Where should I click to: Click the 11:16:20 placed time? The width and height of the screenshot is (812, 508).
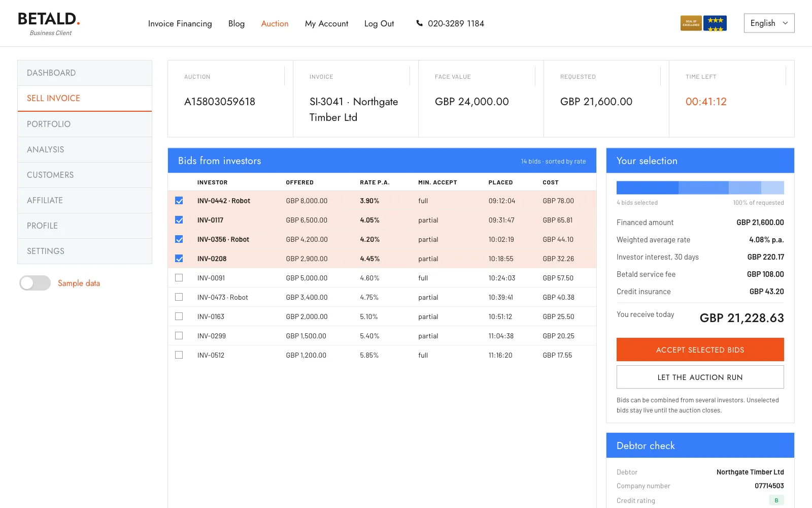point(500,355)
